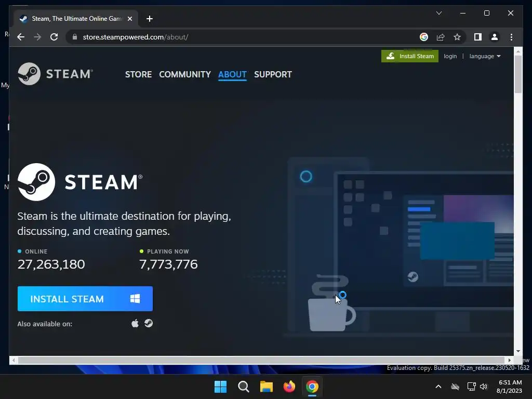Viewport: 532px width, 399px height.
Task: Click the horizontal scrollbar thumb
Action: [x=261, y=361]
